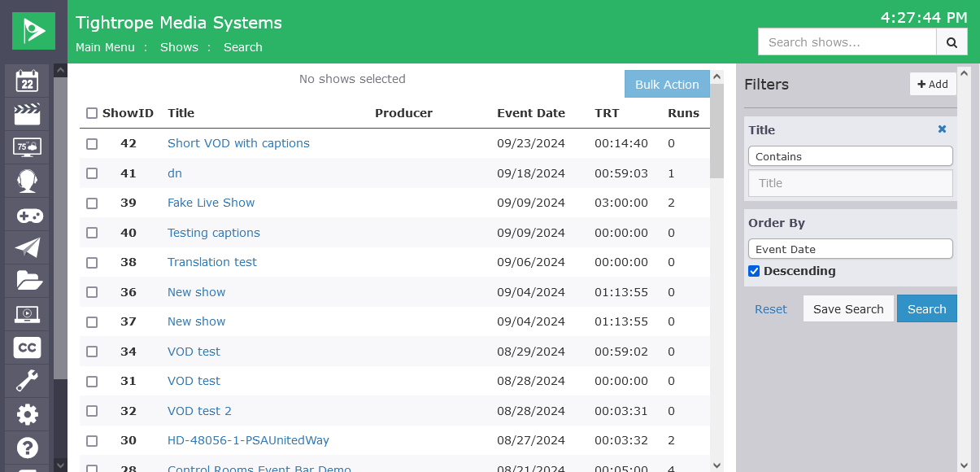Screen dimensions: 980x472
Task: Click the magnifier search button in header
Action: click(x=952, y=42)
